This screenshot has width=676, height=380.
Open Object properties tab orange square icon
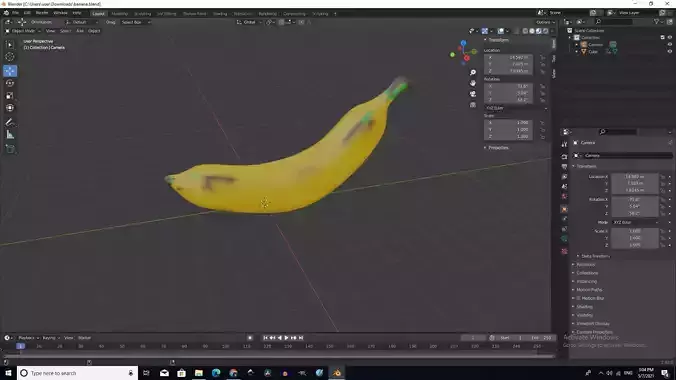[x=564, y=209]
